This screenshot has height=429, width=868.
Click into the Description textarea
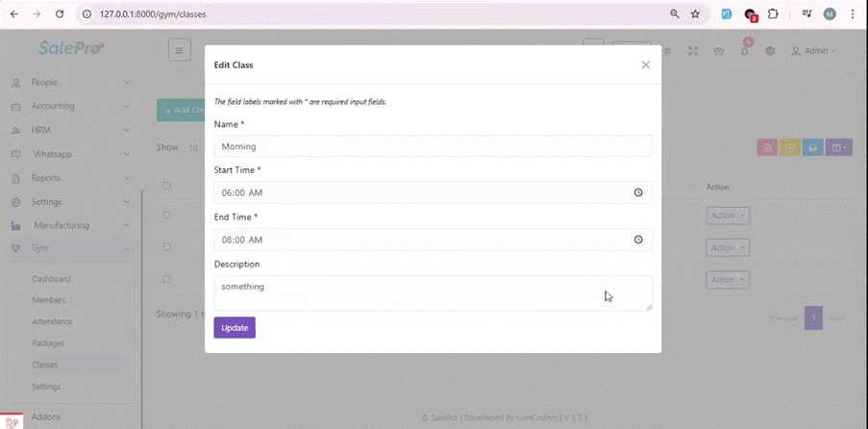[x=433, y=292]
